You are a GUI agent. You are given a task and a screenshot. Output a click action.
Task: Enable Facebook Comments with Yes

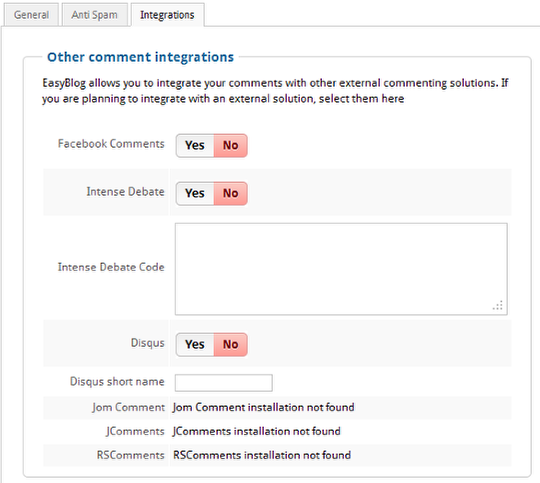[x=195, y=145]
